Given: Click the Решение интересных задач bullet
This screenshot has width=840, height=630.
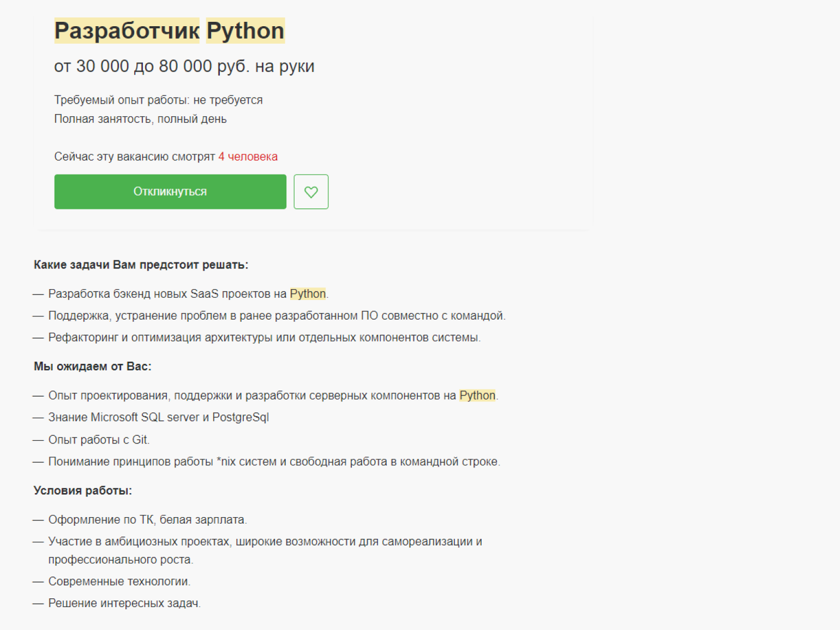Looking at the screenshot, I should 124,603.
